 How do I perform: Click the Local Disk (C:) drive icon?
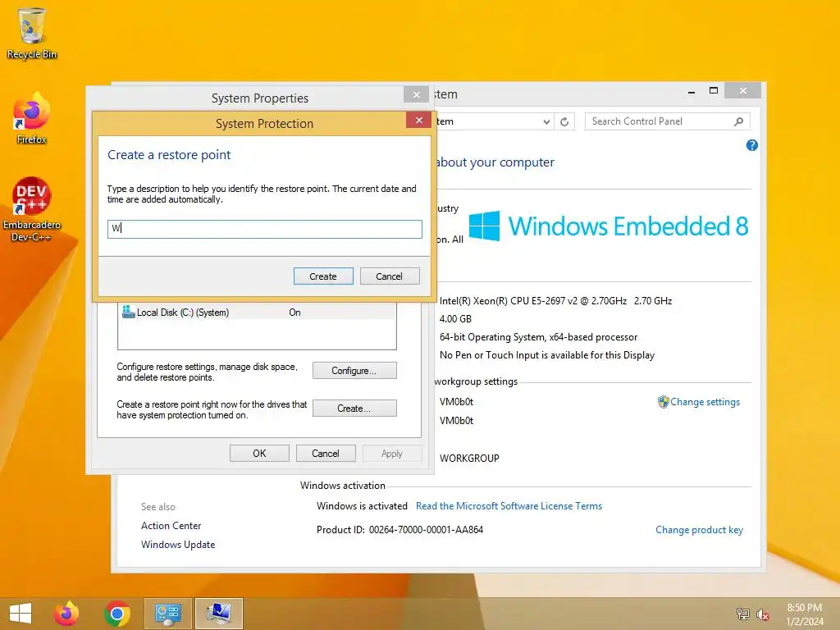click(x=128, y=312)
